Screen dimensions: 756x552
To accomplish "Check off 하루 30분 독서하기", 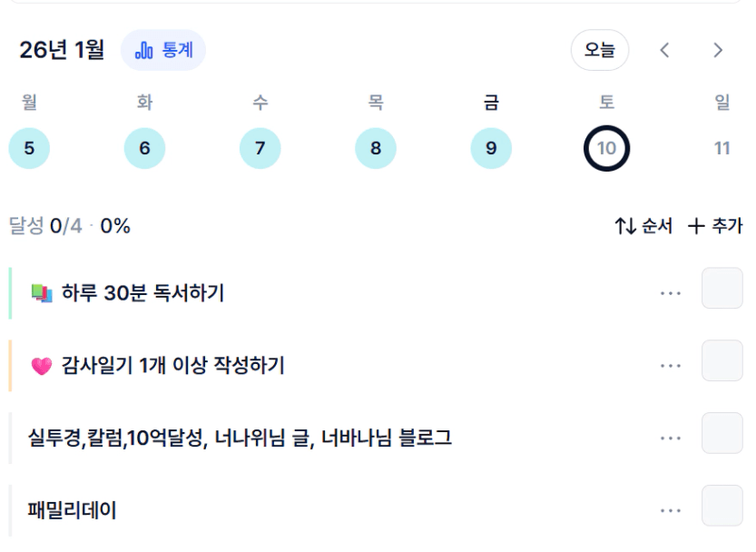I will point(722,289).
